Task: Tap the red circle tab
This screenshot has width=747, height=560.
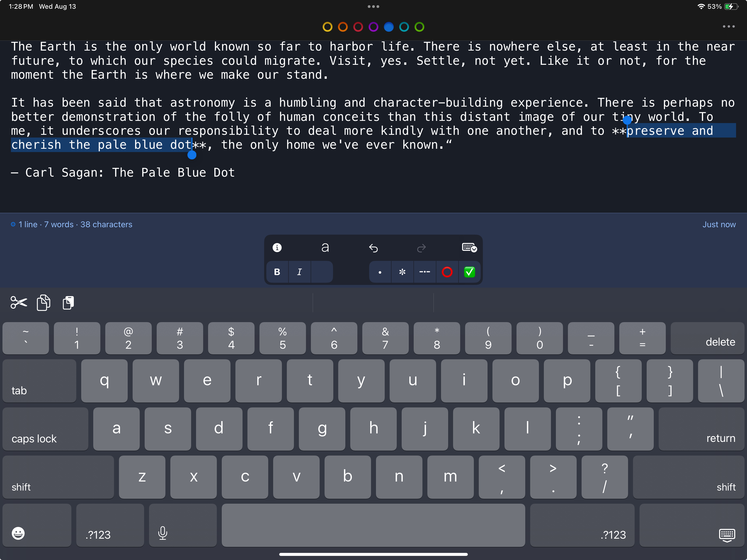Action: (358, 27)
